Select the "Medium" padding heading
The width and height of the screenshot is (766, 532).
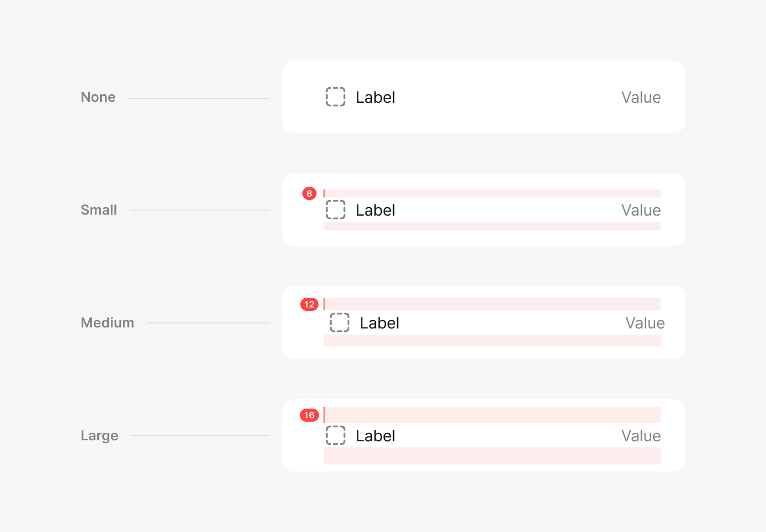107,323
